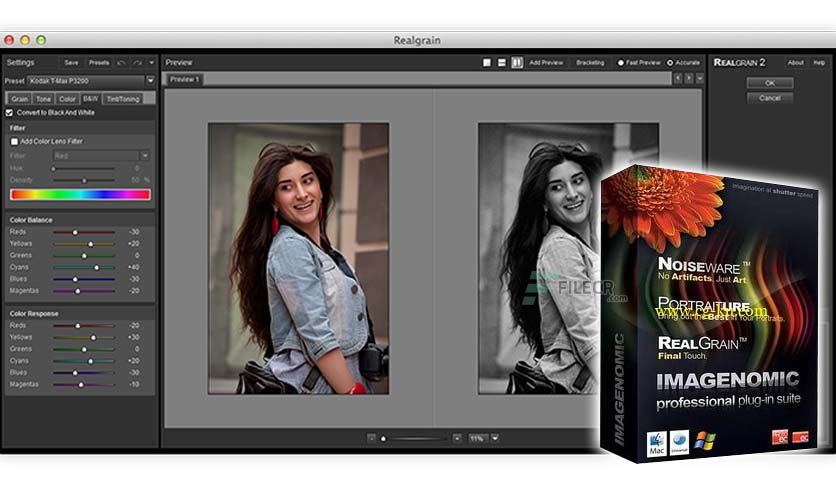836x484 pixels.
Task: Select the Preview 1 tab
Action: click(184, 79)
